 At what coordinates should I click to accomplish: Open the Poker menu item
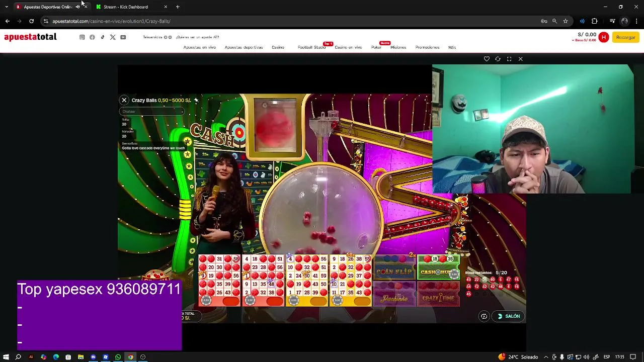pos(376,47)
